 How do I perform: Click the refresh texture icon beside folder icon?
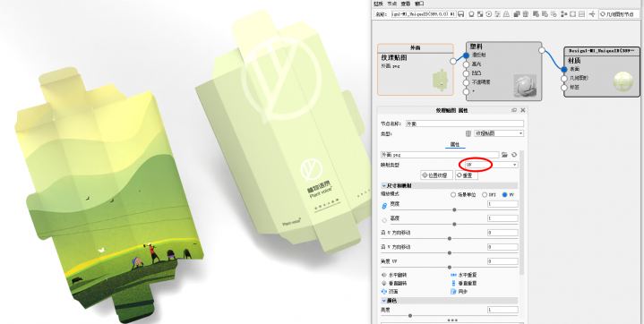tap(514, 155)
